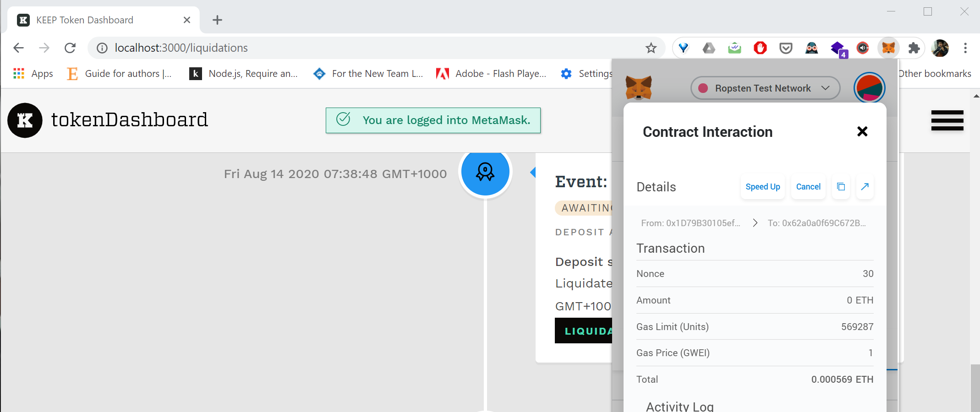Select the KEEP Token Dashboard tab
The image size is (980, 412).
[104, 20]
